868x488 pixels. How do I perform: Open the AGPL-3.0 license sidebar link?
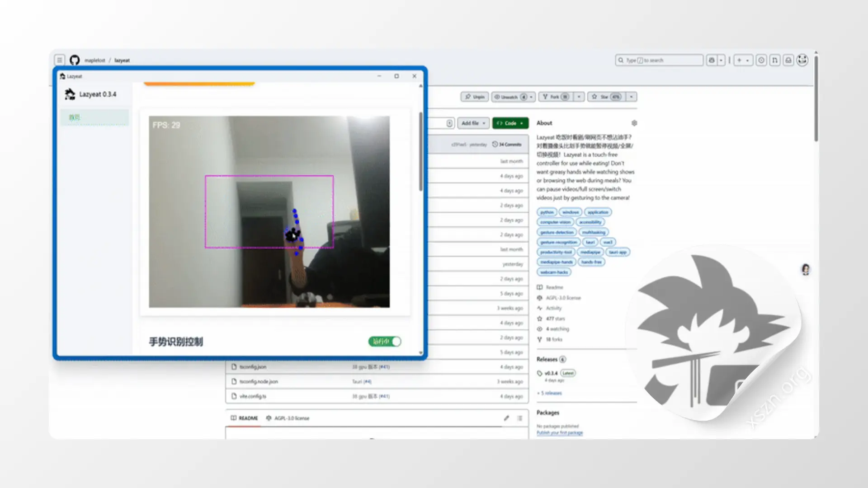559,298
